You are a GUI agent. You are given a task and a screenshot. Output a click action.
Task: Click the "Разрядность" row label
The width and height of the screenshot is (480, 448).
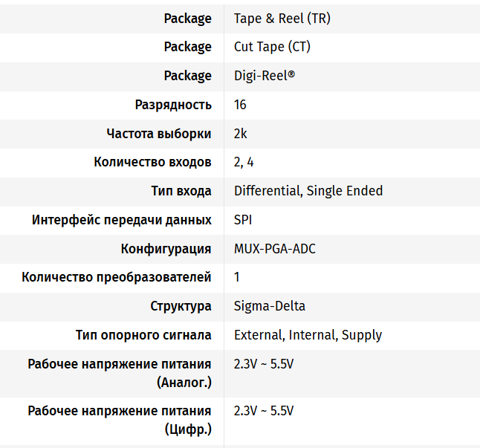click(x=173, y=105)
